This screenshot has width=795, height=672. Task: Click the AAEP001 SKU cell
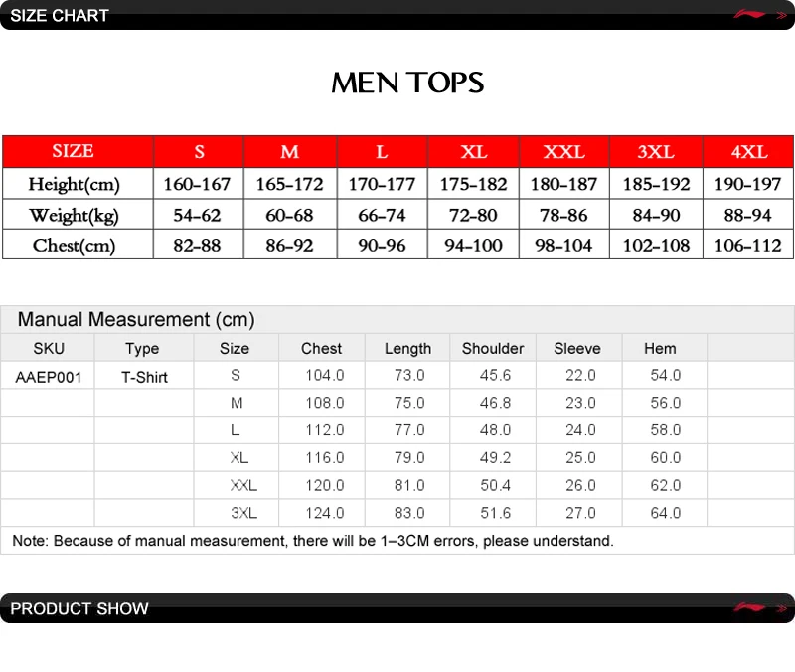(x=48, y=378)
